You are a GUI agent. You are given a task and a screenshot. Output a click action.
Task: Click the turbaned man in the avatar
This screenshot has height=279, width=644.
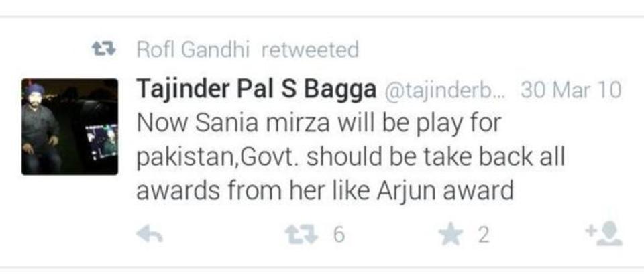(x=40, y=127)
